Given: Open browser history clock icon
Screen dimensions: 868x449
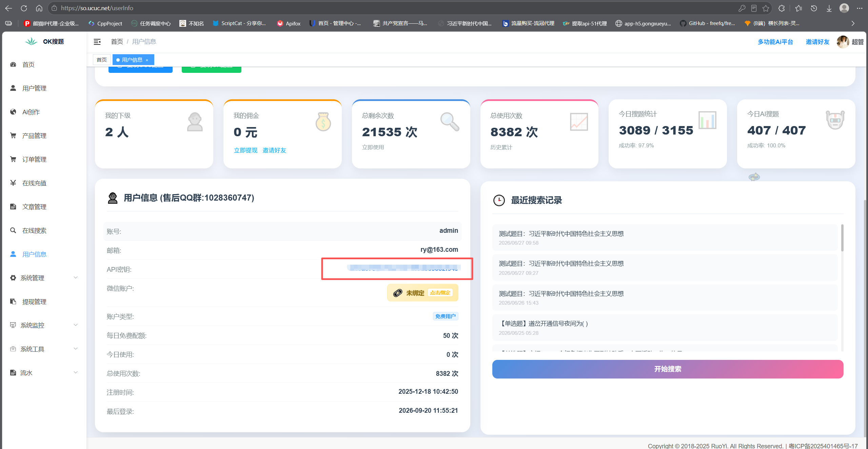Looking at the screenshot, I should 814,8.
